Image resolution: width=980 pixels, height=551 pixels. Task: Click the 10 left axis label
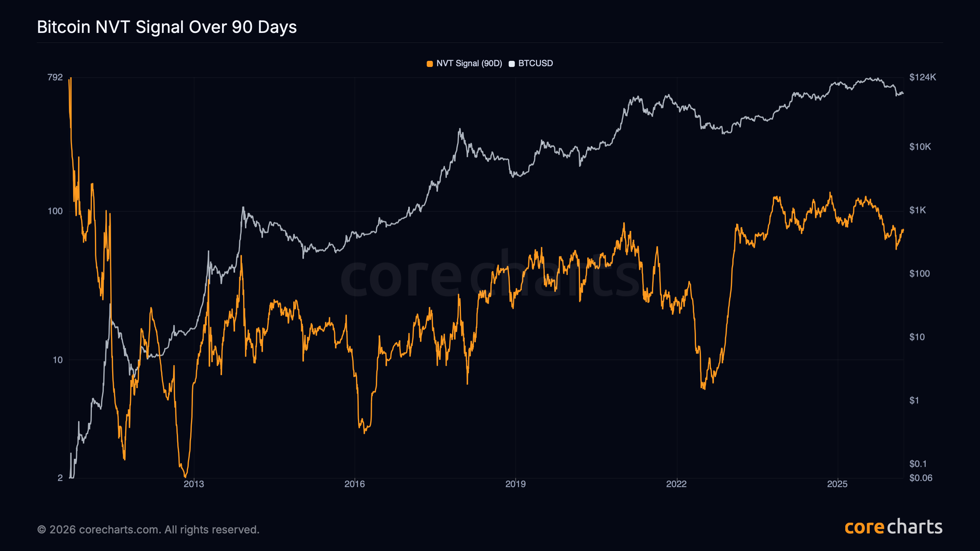(x=57, y=360)
